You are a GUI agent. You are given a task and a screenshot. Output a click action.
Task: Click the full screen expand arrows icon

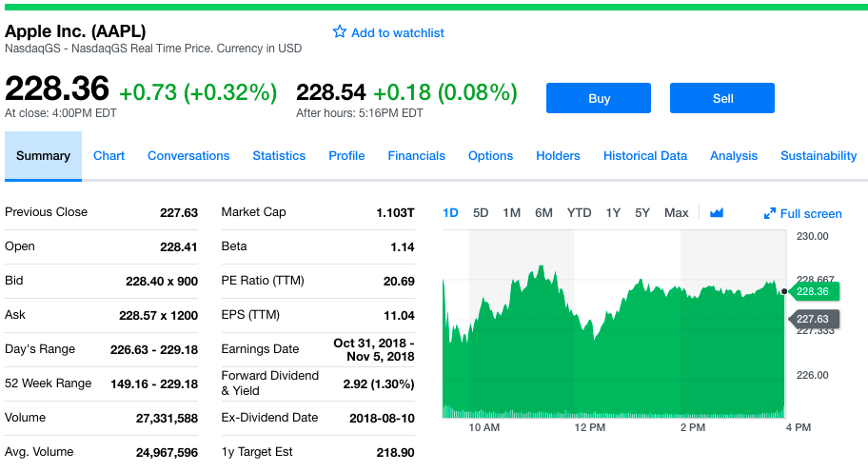[x=769, y=213]
